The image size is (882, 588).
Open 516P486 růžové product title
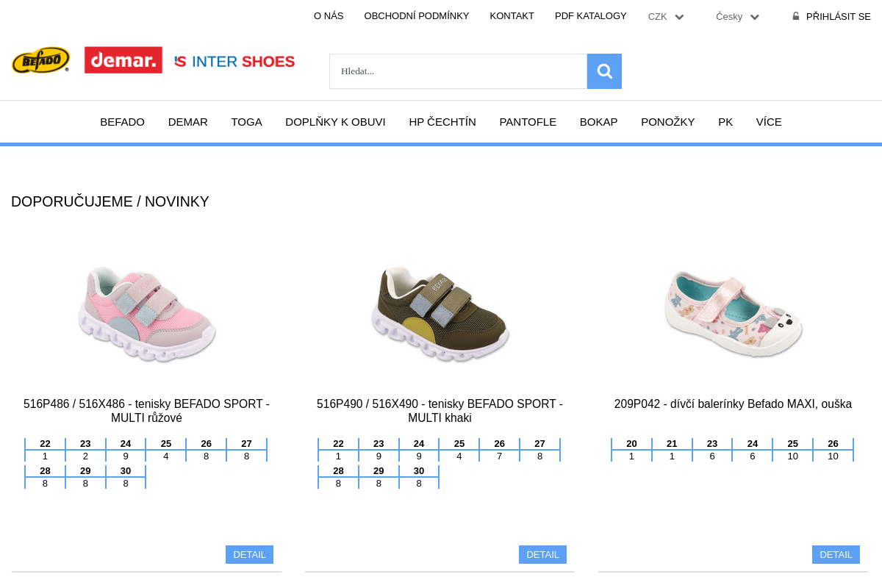coord(146,411)
